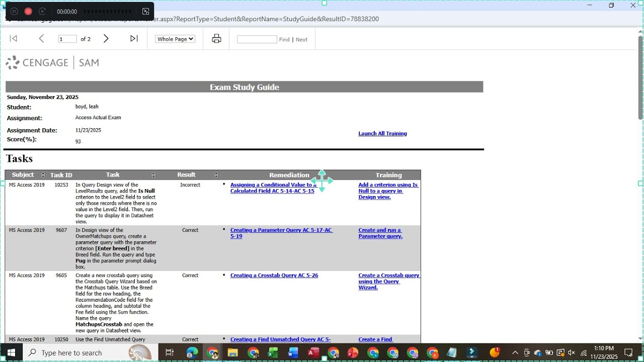Open the notifications action center
This screenshot has height=362, width=644.
pos(628,352)
